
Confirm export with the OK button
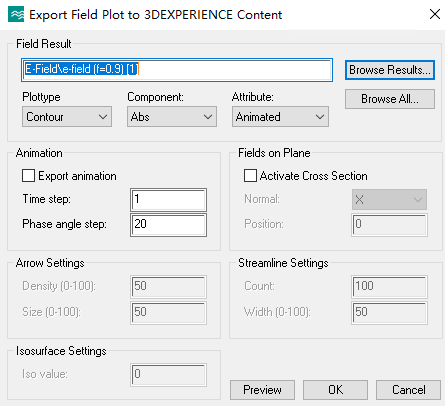pyautogui.click(x=335, y=390)
